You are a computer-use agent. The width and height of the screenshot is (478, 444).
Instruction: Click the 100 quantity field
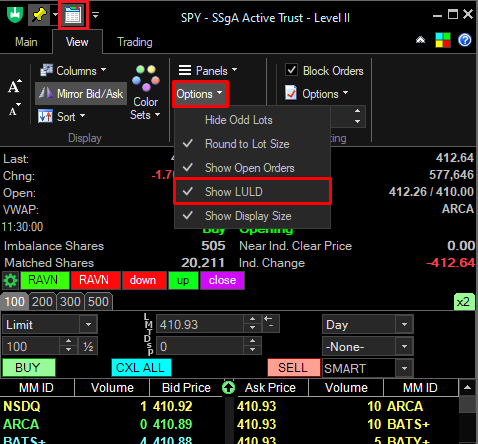coord(31,346)
